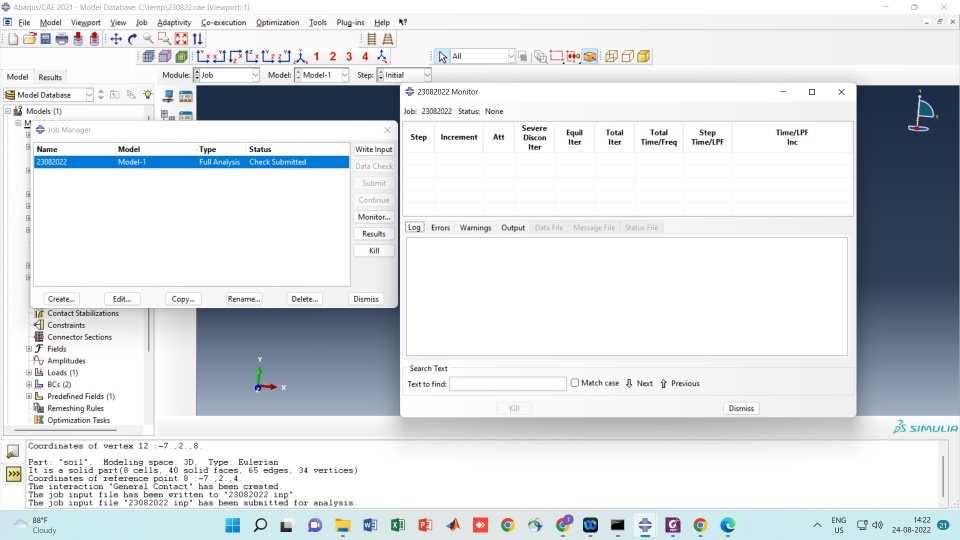The image size is (960, 540).
Task: Open the Adaptivity menu
Action: [174, 22]
